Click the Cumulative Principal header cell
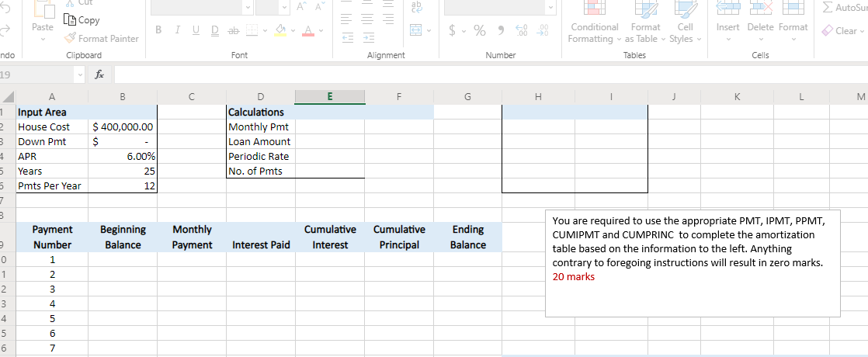Image resolution: width=868 pixels, height=357 pixels. tap(399, 237)
